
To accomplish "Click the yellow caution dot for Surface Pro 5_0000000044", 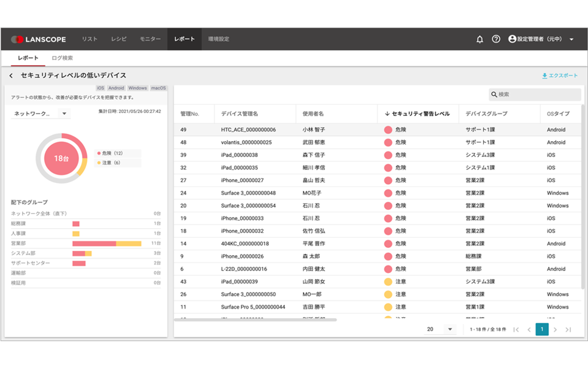I will [388, 307].
